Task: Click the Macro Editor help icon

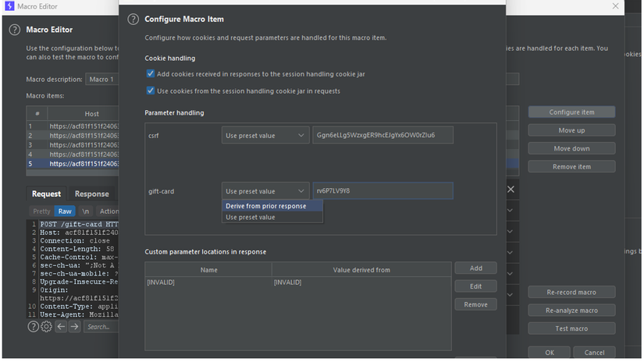Action: [14, 30]
